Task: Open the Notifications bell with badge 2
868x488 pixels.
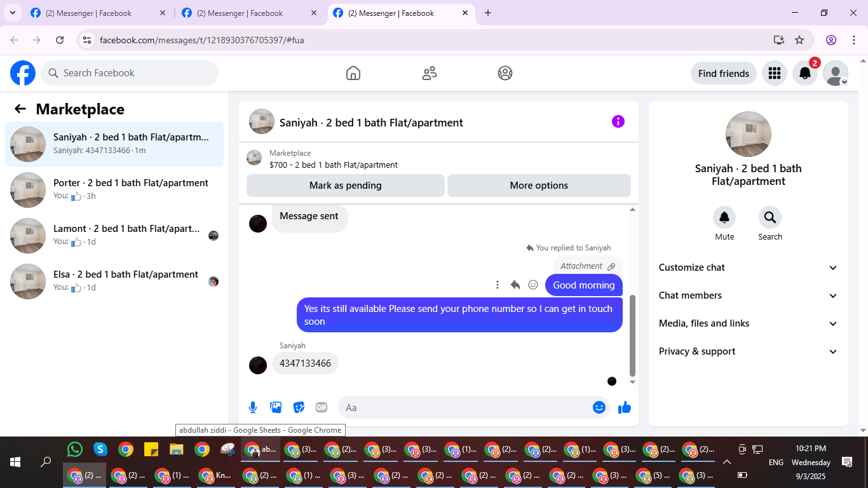Action: [805, 73]
